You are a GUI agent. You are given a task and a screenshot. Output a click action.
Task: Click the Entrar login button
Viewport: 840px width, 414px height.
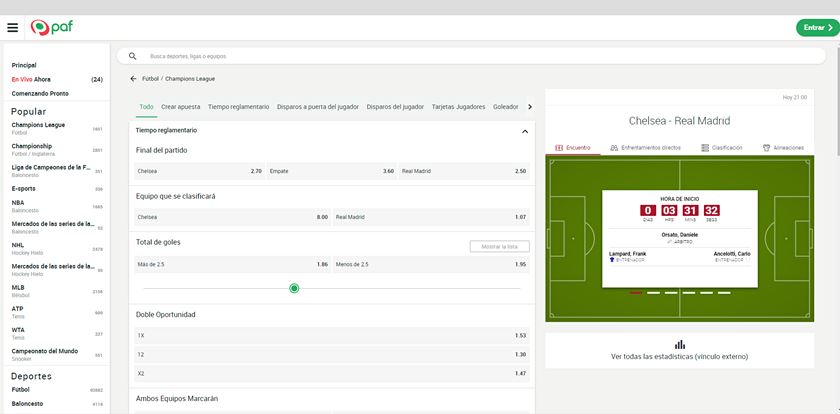point(818,28)
